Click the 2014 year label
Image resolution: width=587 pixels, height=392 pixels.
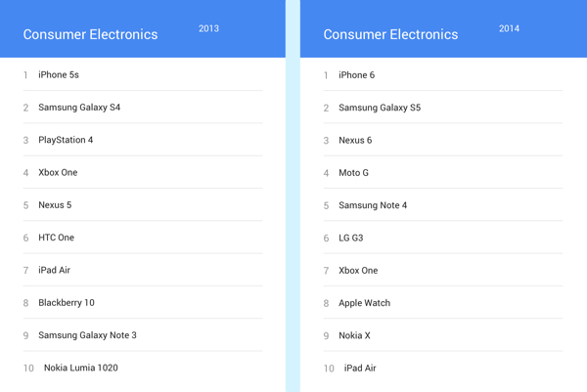click(509, 28)
